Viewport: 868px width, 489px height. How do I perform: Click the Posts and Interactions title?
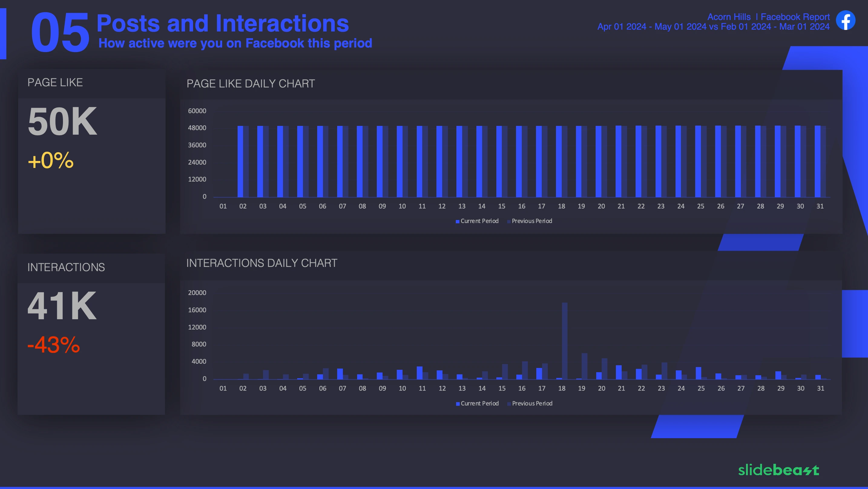[223, 23]
